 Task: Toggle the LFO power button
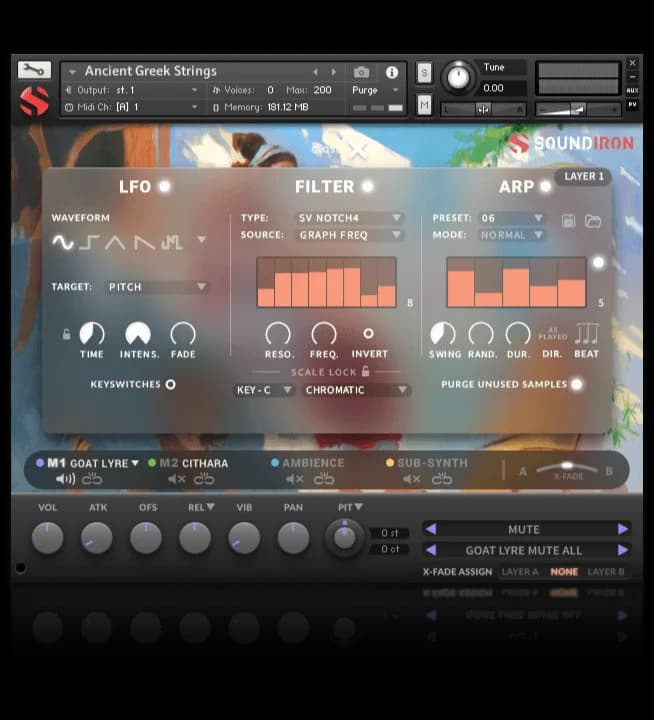coord(164,186)
